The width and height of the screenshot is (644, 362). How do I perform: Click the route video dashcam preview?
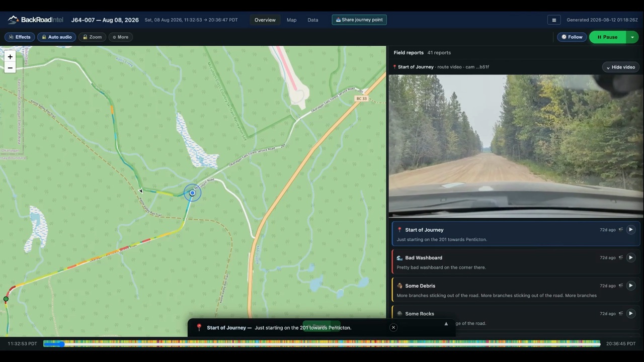(516, 146)
